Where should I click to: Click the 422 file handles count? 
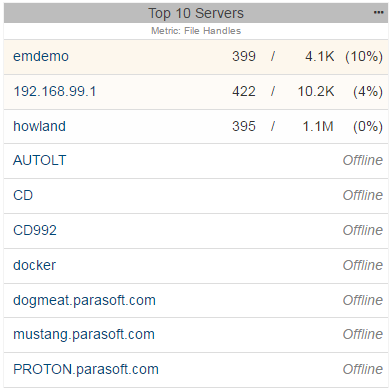click(244, 91)
